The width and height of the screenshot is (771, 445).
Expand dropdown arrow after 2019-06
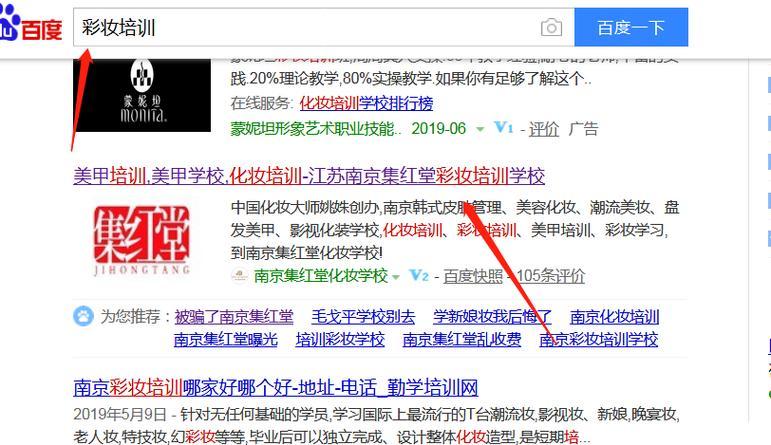click(479, 129)
